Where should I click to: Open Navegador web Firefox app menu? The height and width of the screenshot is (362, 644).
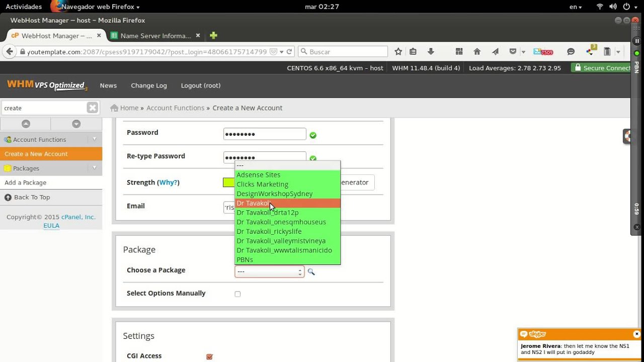pyautogui.click(x=96, y=7)
